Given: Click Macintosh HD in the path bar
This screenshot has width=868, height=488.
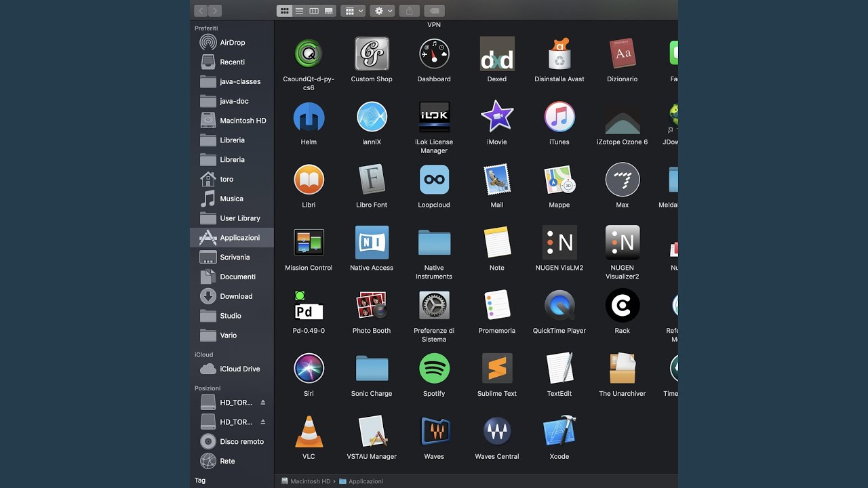Looking at the screenshot, I should (x=306, y=481).
